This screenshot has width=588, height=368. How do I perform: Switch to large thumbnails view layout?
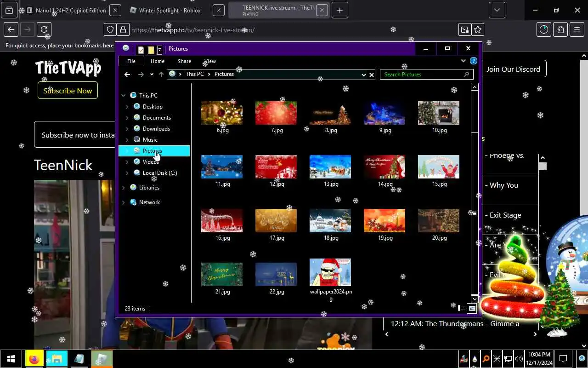pos(472,309)
